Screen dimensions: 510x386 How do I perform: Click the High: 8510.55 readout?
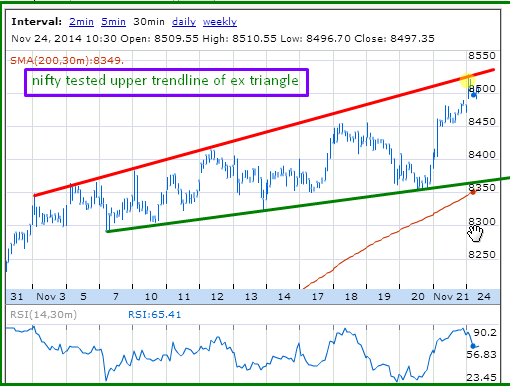click(x=239, y=39)
